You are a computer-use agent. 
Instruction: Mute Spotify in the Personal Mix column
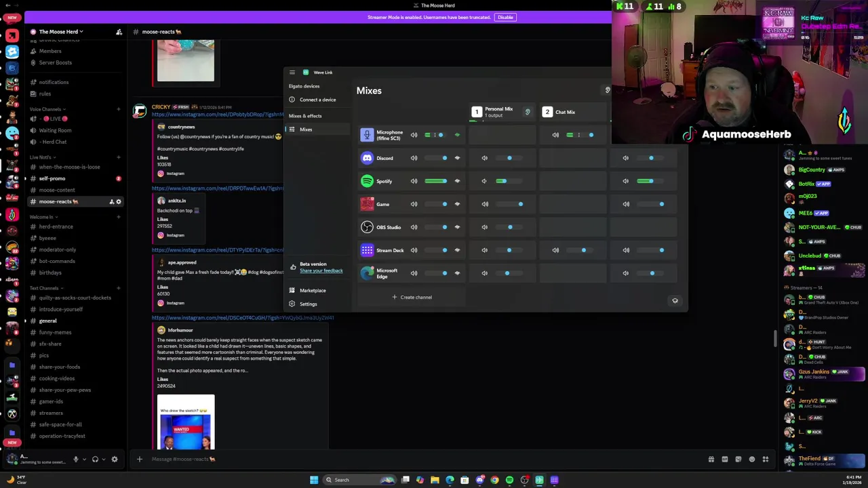[x=484, y=181]
